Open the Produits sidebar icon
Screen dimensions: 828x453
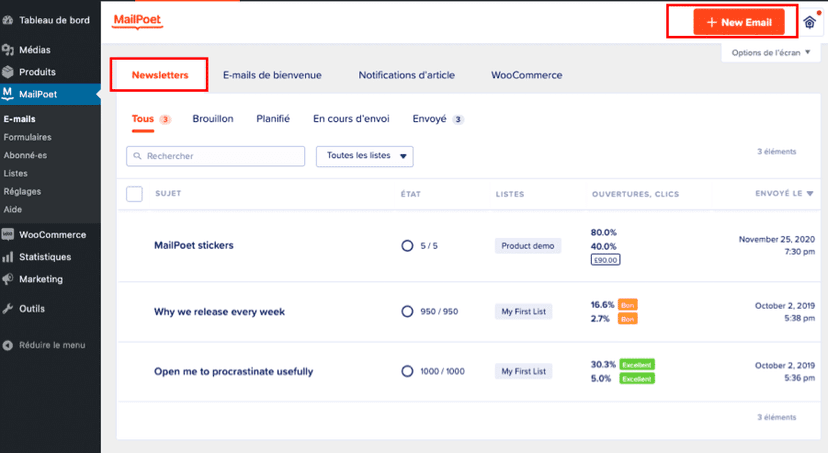(8, 72)
